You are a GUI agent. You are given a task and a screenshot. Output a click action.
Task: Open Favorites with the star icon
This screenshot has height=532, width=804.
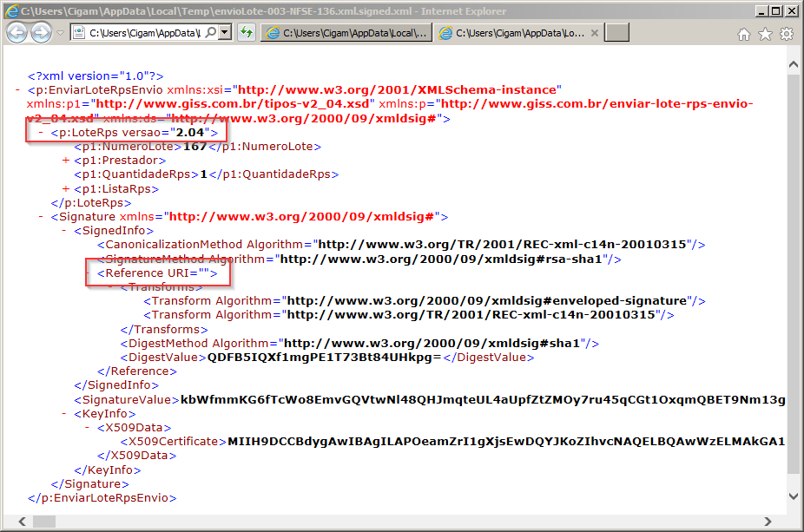pyautogui.click(x=765, y=35)
